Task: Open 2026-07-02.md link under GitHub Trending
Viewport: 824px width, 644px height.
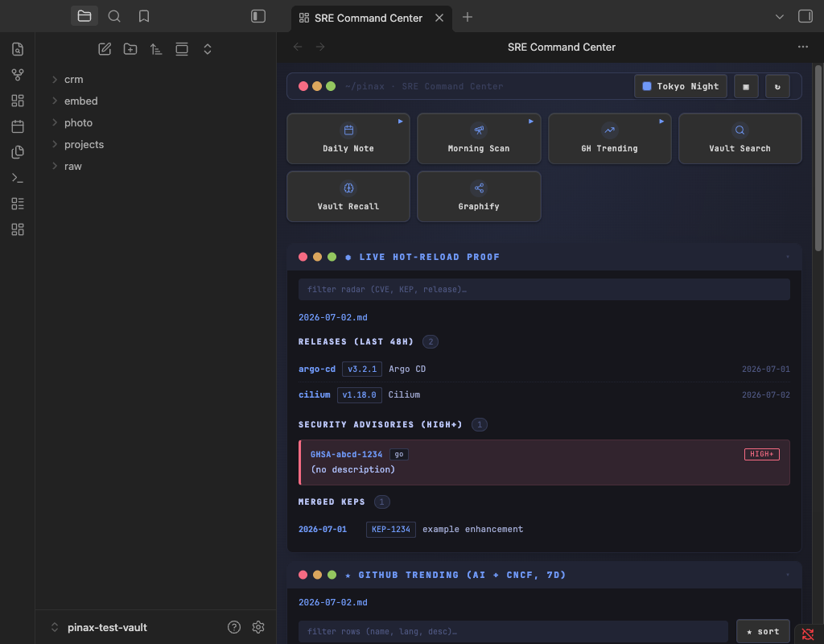Action: point(332,602)
